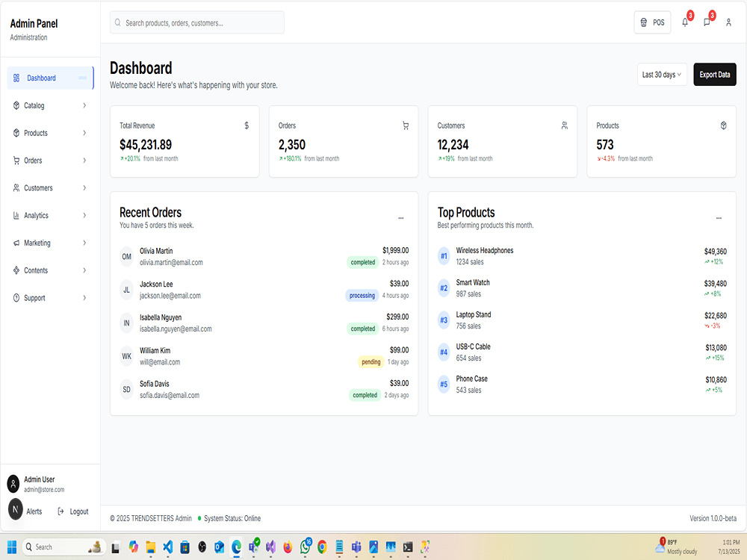Click the #3 rank badge for Laptop Stand

(x=444, y=320)
